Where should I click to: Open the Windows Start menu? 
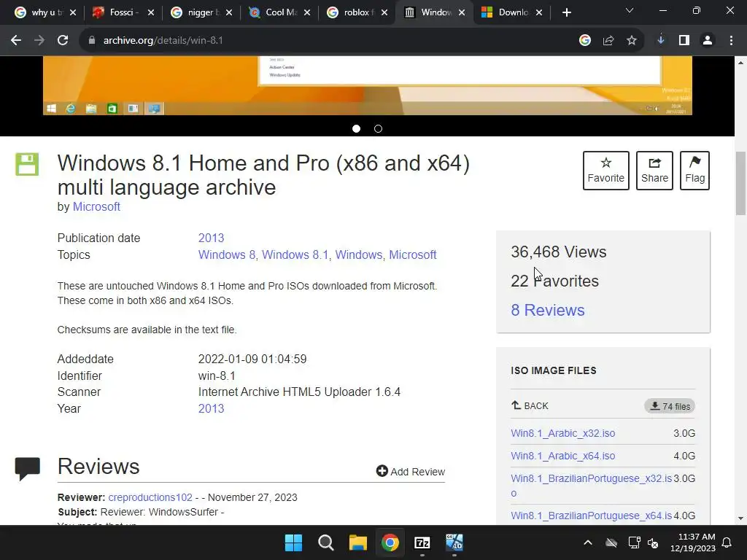coord(293,542)
